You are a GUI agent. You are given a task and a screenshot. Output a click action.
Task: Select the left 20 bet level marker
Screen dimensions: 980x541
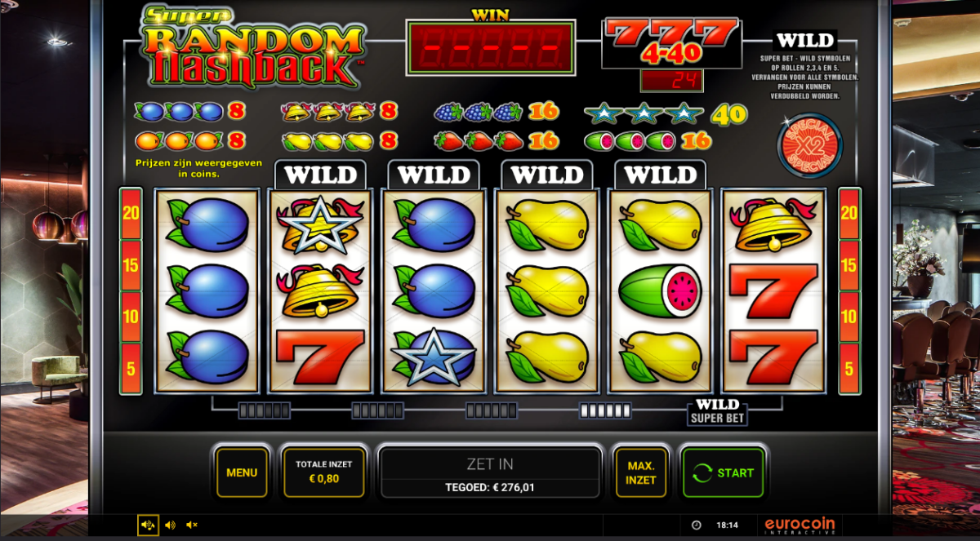[131, 214]
